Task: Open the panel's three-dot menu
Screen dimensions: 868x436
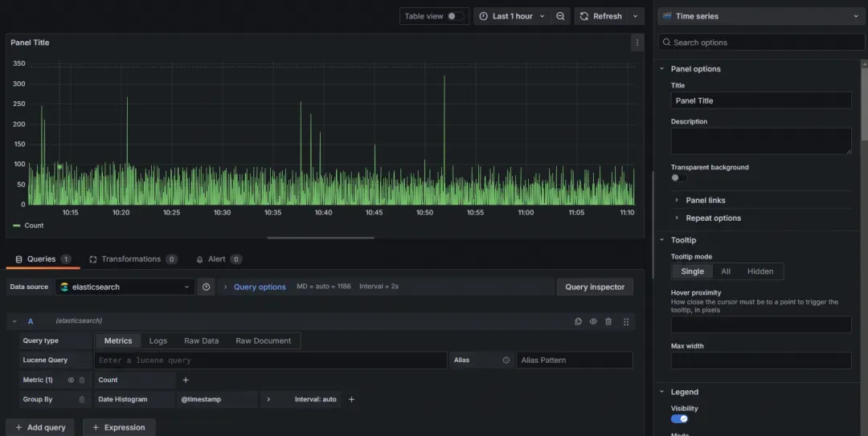Action: click(637, 43)
